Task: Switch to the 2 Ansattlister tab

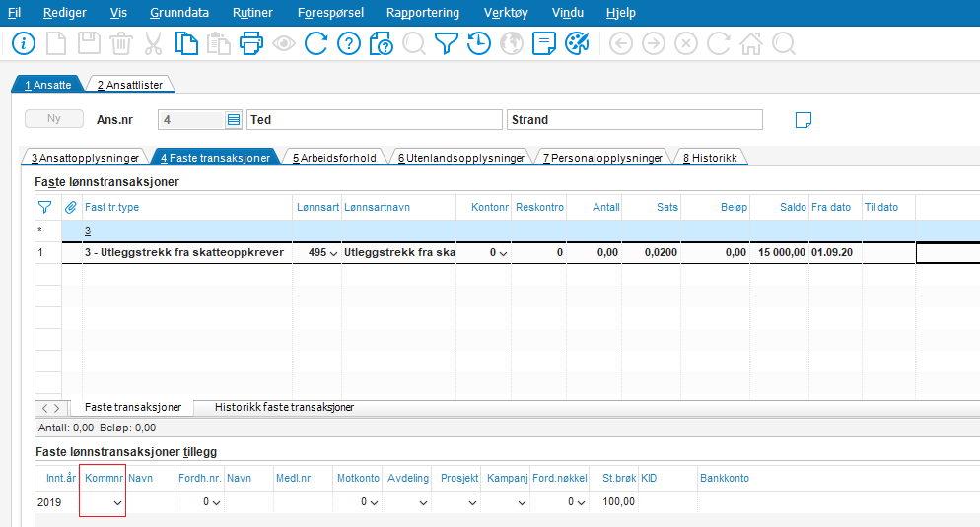Action: pos(130,85)
